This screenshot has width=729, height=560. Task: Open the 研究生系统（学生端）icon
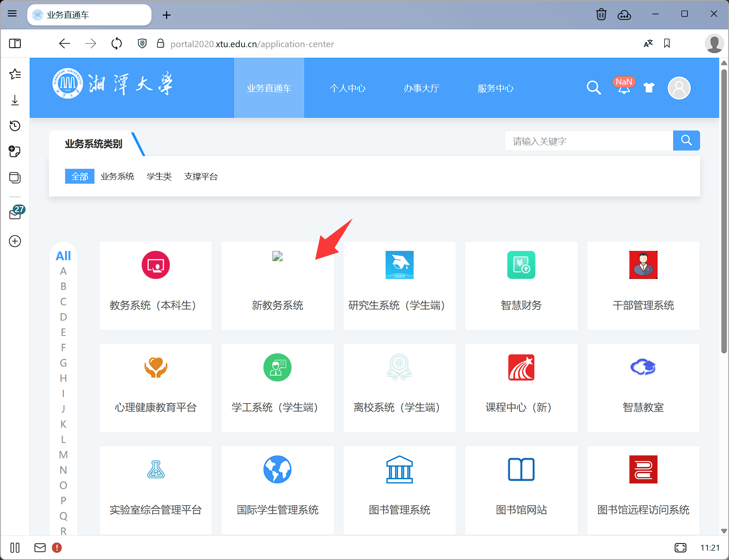pos(399,265)
